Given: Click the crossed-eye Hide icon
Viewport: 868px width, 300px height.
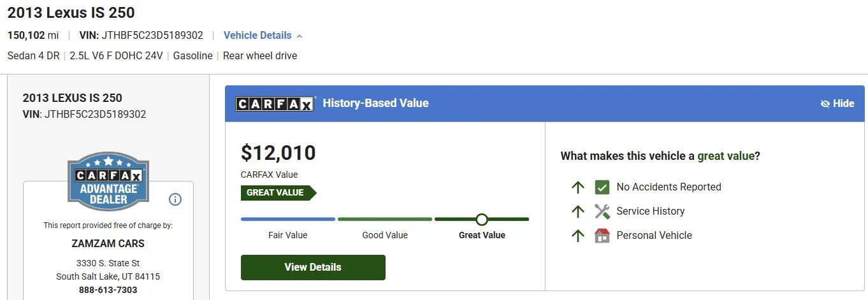Looking at the screenshot, I should (x=825, y=104).
